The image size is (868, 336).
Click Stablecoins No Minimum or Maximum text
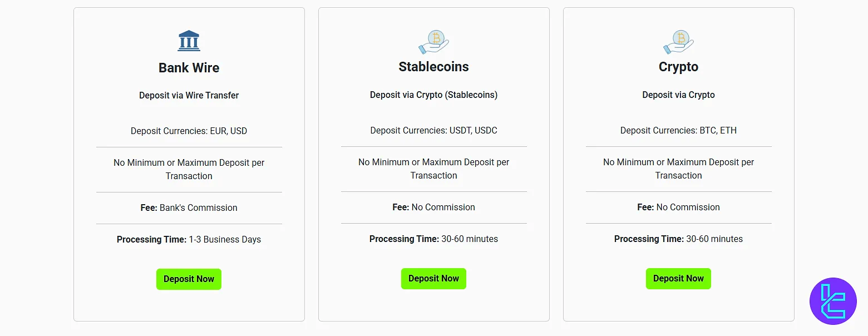point(433,169)
